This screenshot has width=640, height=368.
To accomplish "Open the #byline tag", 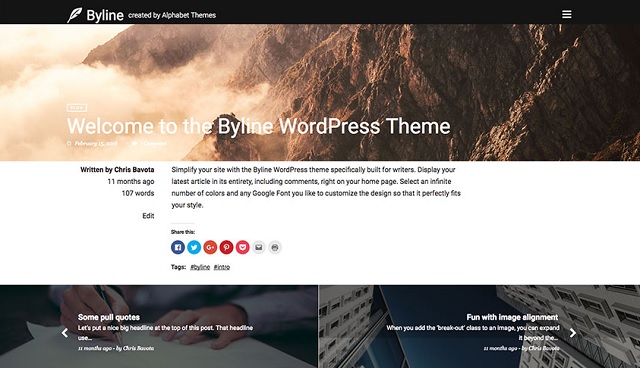I will [200, 267].
